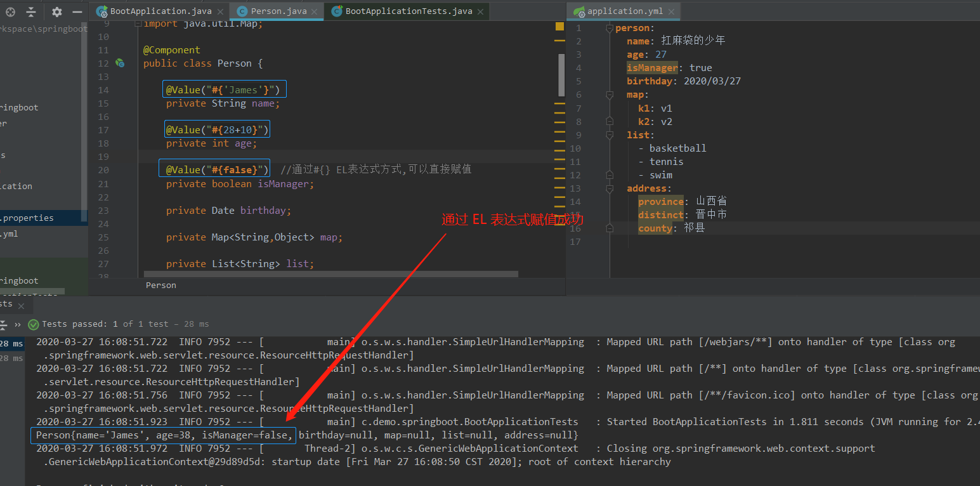Click the 'private Date birthday;' line
980x486 pixels.
pos(228,211)
